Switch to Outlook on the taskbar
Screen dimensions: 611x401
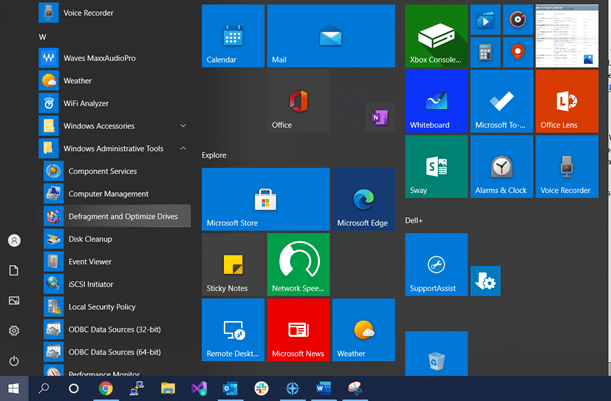(x=230, y=389)
